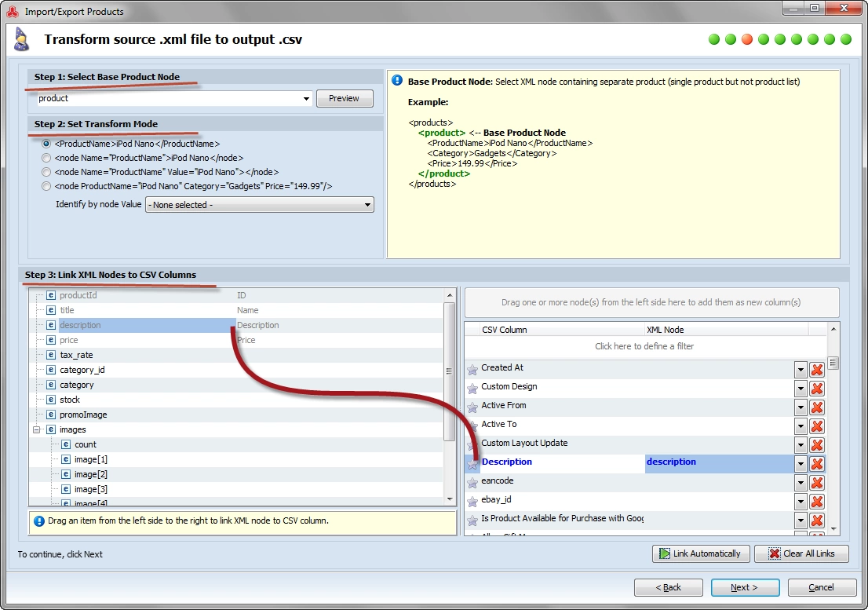Viewport: 868px width, 610px height.
Task: Proceed with the Next > button
Action: click(745, 587)
